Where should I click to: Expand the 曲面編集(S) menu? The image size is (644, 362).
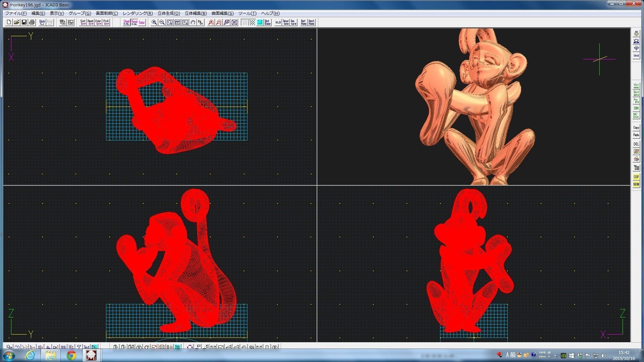tap(222, 13)
